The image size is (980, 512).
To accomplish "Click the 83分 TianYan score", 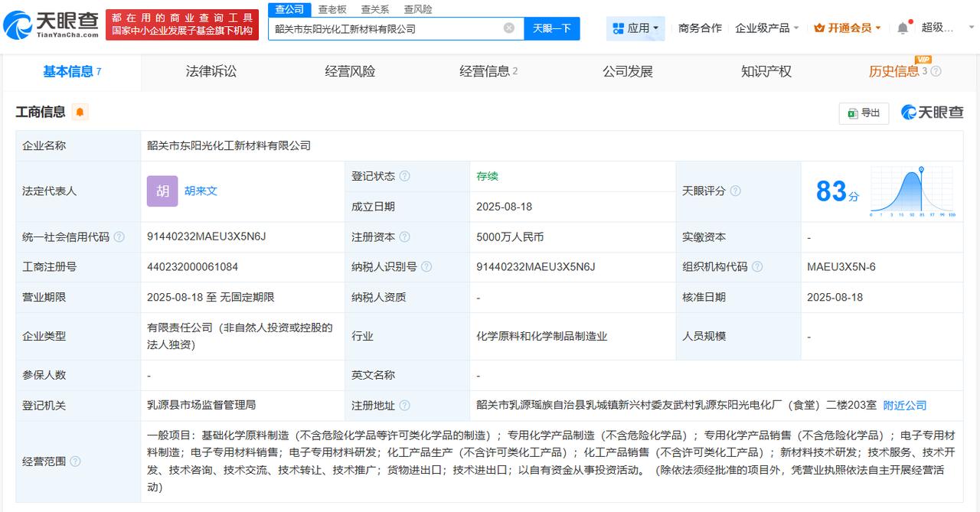I will [837, 191].
